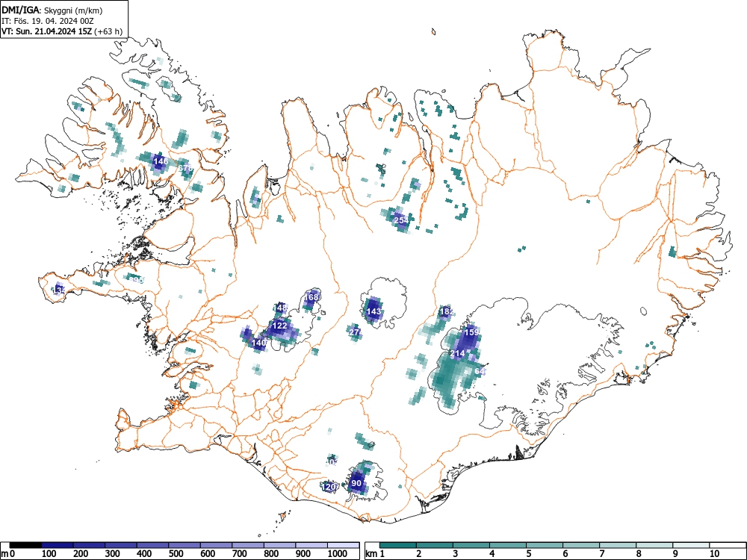The height and width of the screenshot is (560, 747).
Task: Click the '500' tick label on meter scale
Action: pos(176,554)
